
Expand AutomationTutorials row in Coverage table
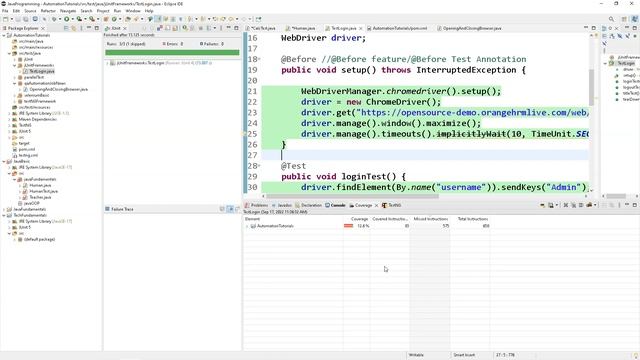[x=247, y=226]
